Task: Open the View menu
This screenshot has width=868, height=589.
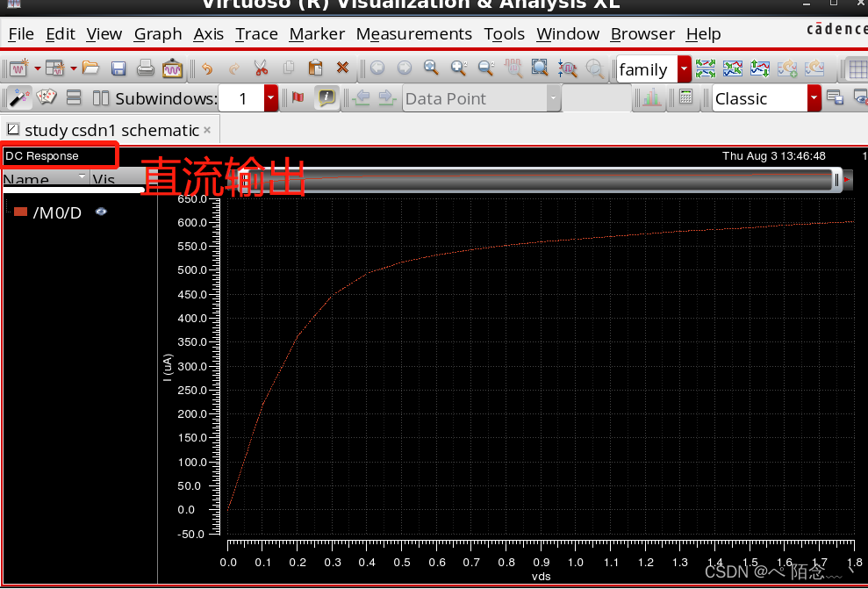Action: point(104,33)
